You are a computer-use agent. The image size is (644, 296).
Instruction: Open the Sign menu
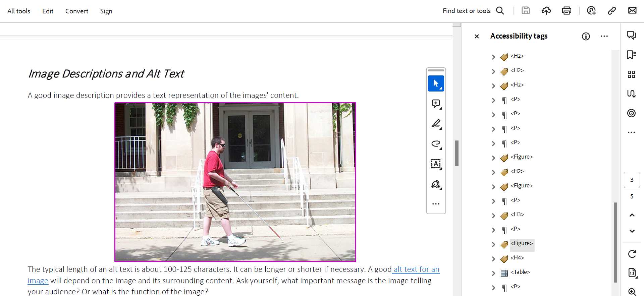point(106,11)
